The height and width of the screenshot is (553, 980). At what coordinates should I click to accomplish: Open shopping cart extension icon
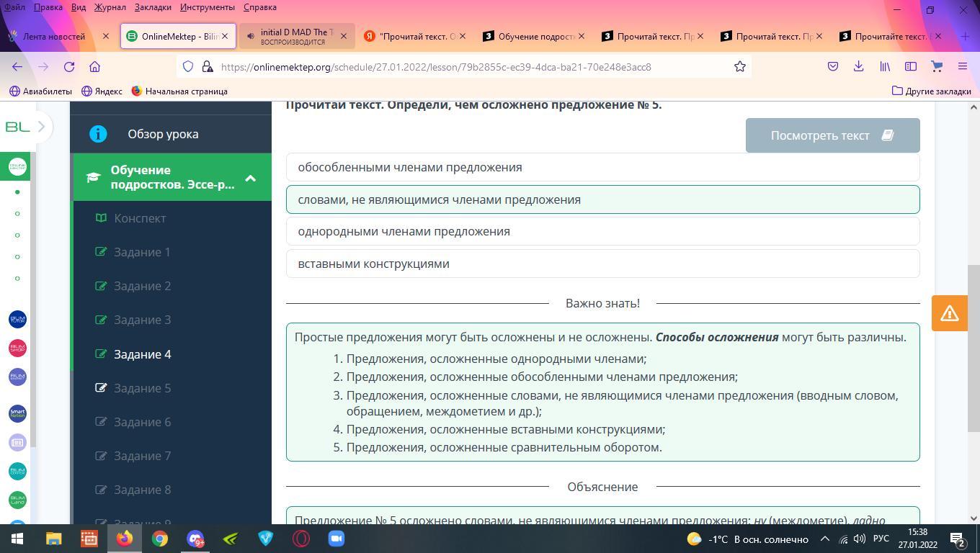(x=937, y=66)
